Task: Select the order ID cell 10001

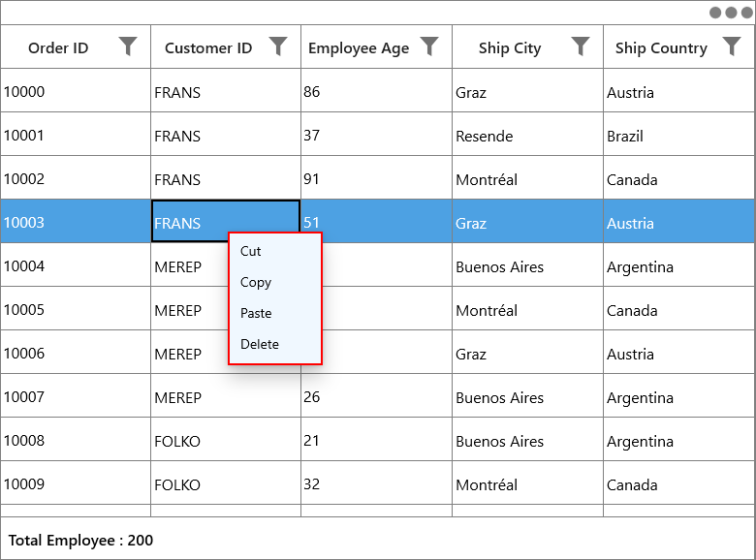Action: [x=76, y=134]
